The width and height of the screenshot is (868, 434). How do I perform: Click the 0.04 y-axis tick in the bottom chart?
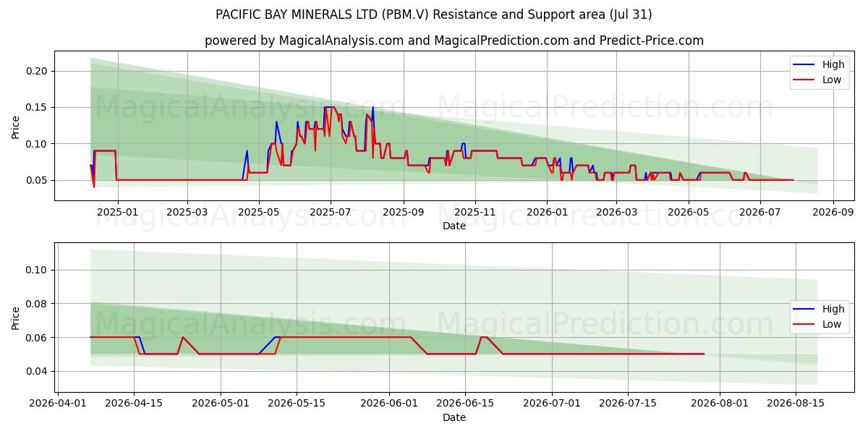point(38,371)
